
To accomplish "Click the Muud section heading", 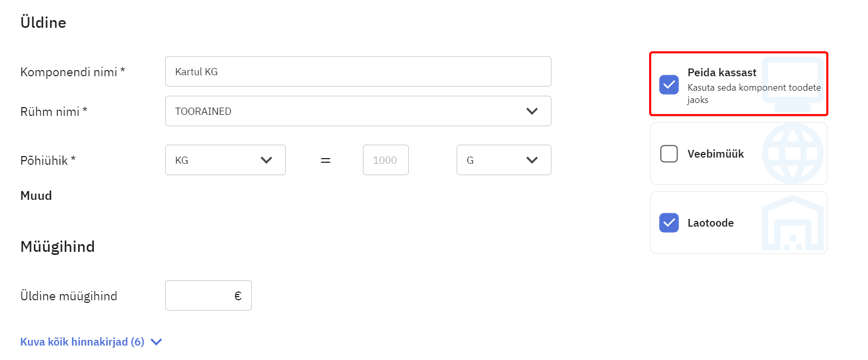I will click(x=36, y=196).
